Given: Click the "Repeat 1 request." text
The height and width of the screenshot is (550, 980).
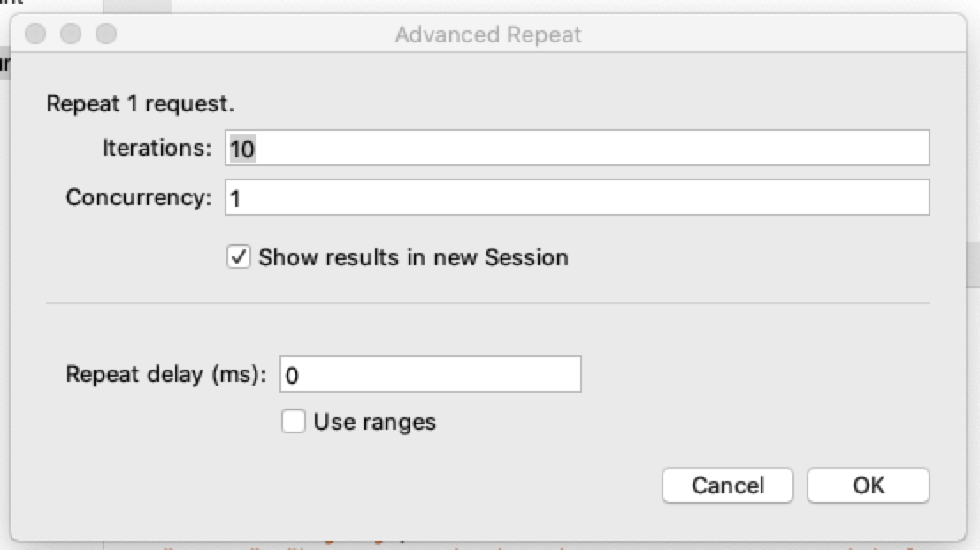Looking at the screenshot, I should (x=141, y=103).
